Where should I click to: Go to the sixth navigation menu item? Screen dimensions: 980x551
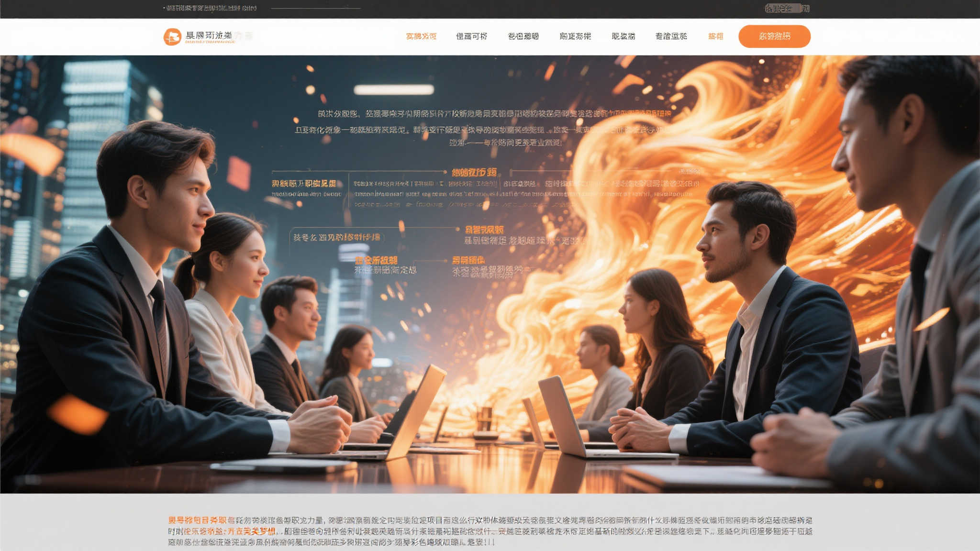click(x=671, y=36)
